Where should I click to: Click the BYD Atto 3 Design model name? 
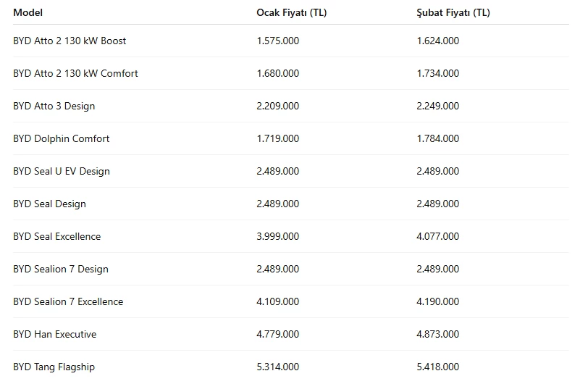(x=54, y=106)
